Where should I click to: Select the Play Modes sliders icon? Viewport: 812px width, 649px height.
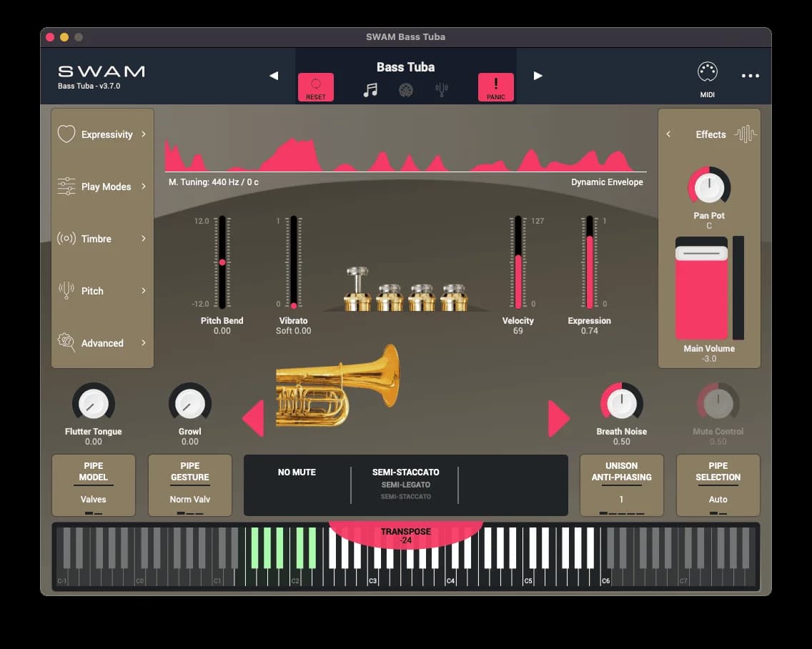66,186
